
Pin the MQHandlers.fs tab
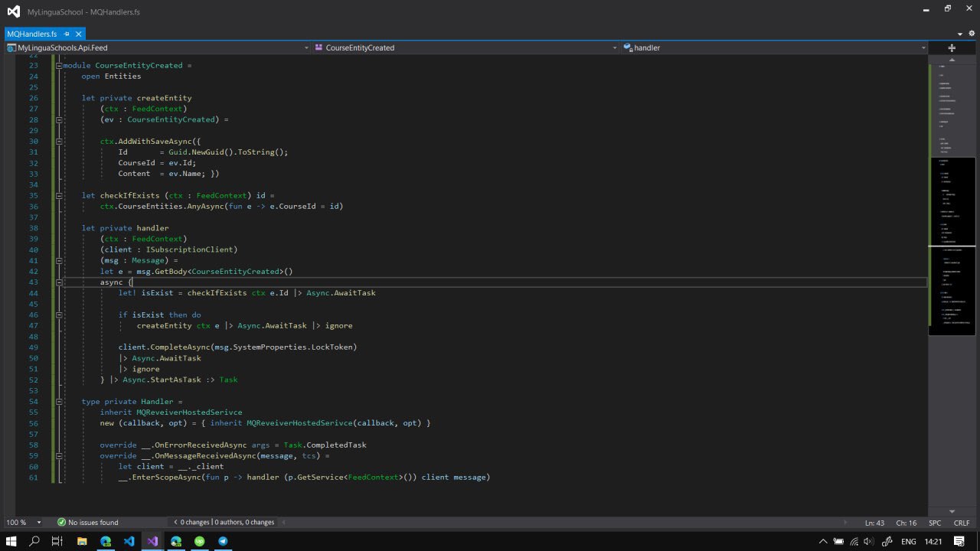click(x=67, y=34)
